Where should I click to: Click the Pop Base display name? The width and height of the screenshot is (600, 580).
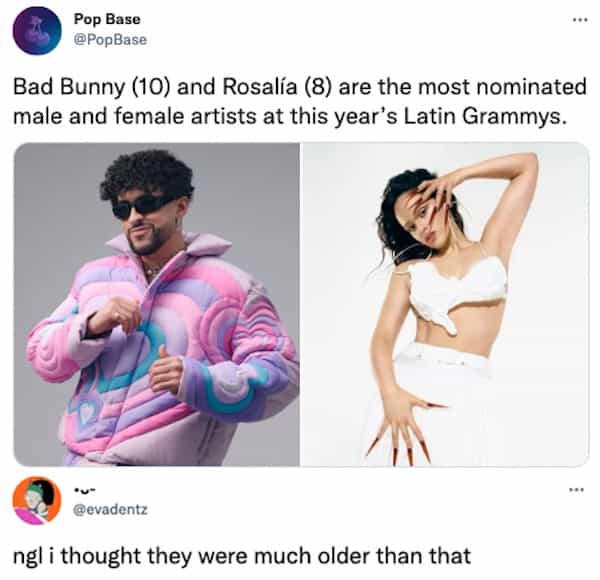[x=107, y=19]
